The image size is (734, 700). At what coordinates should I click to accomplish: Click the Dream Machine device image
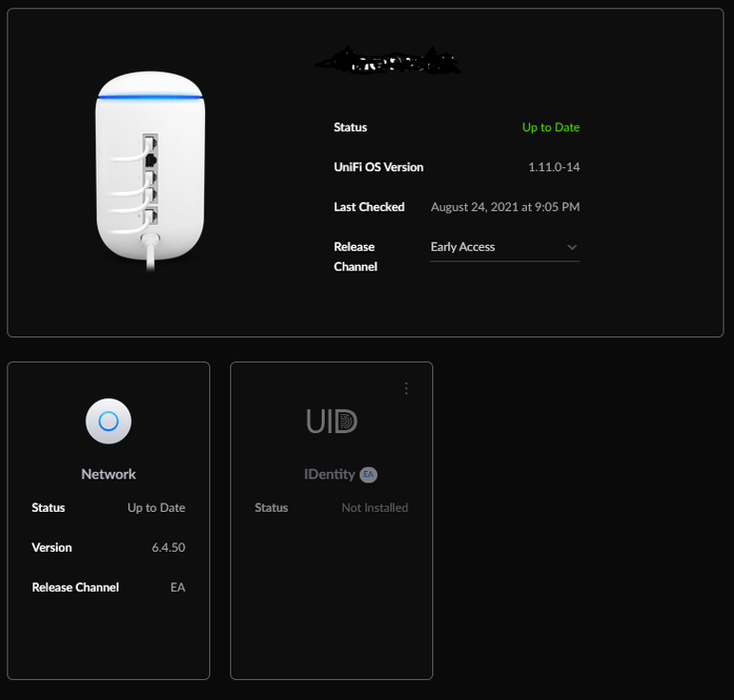click(x=150, y=171)
